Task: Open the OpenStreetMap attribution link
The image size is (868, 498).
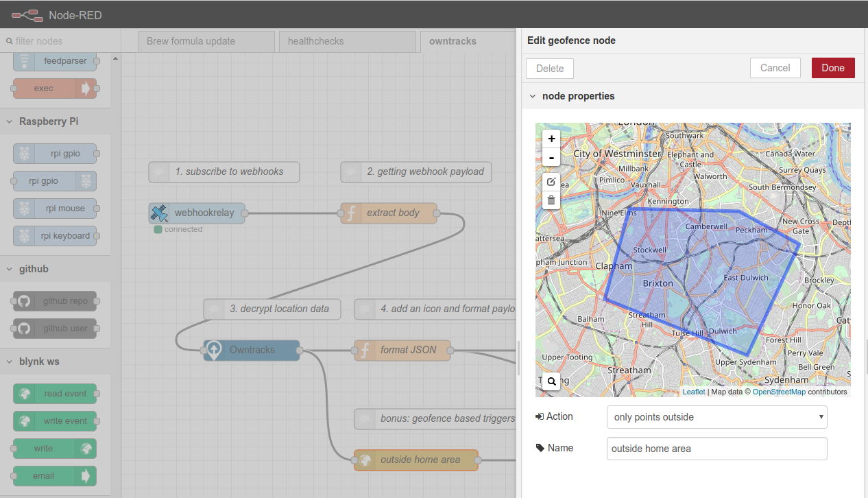Action: (x=779, y=392)
